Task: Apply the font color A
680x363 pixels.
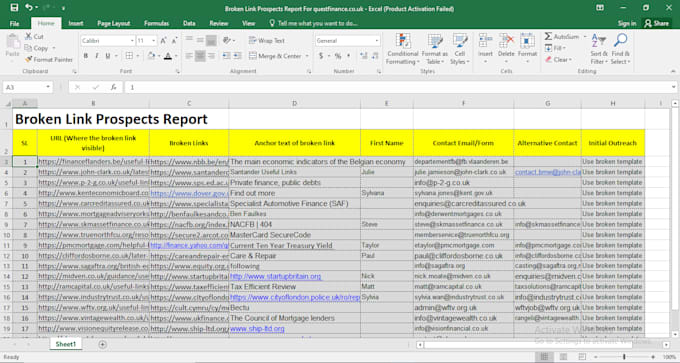Action: pyautogui.click(x=168, y=56)
